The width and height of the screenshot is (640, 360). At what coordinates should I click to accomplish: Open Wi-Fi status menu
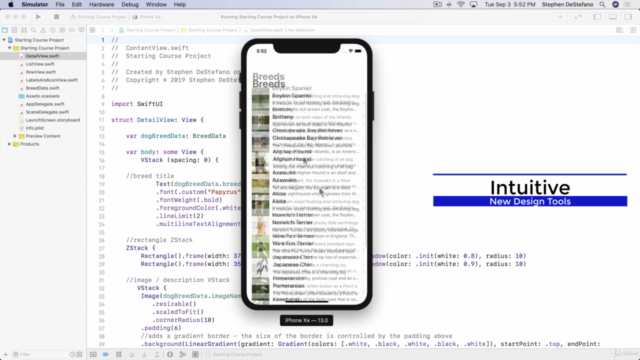(x=461, y=4)
